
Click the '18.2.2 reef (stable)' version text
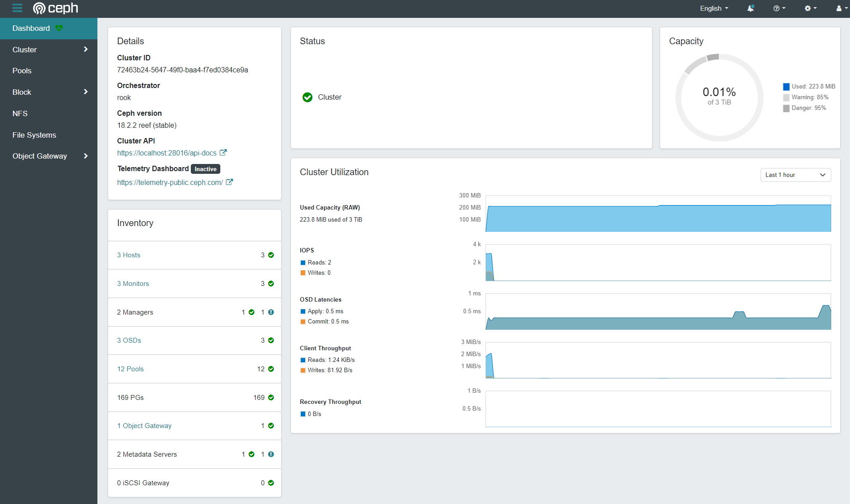147,125
